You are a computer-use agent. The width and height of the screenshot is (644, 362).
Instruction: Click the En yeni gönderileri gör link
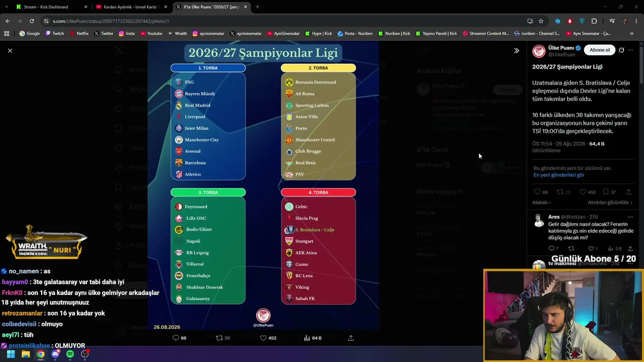559,175
